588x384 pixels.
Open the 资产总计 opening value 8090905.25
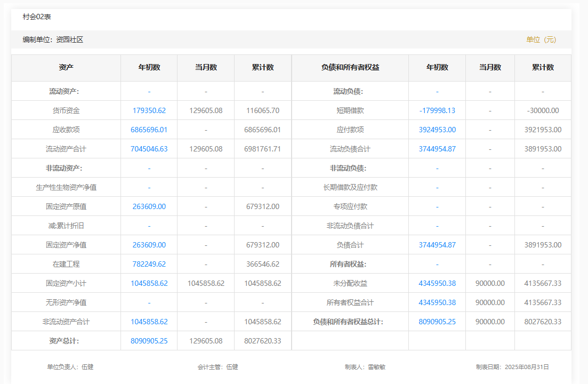click(149, 341)
